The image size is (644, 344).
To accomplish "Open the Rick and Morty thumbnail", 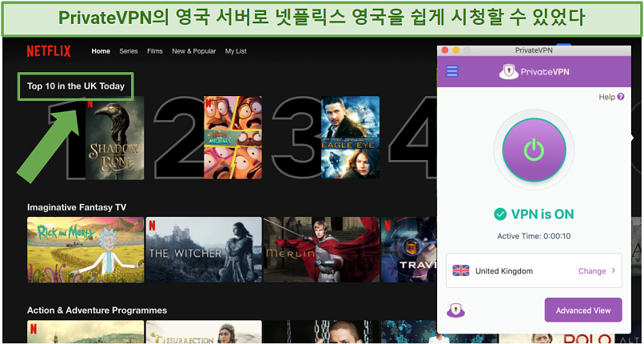I will click(x=85, y=250).
